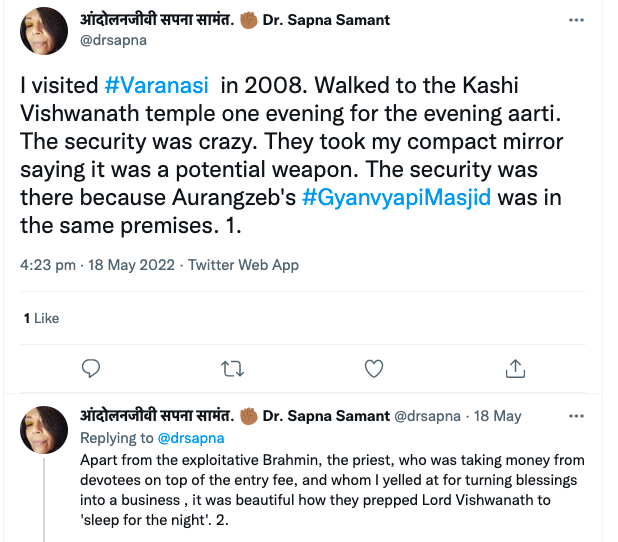Viewport: 618px width, 542px height.
Task: Open more options on main tweet
Action: coord(576,20)
